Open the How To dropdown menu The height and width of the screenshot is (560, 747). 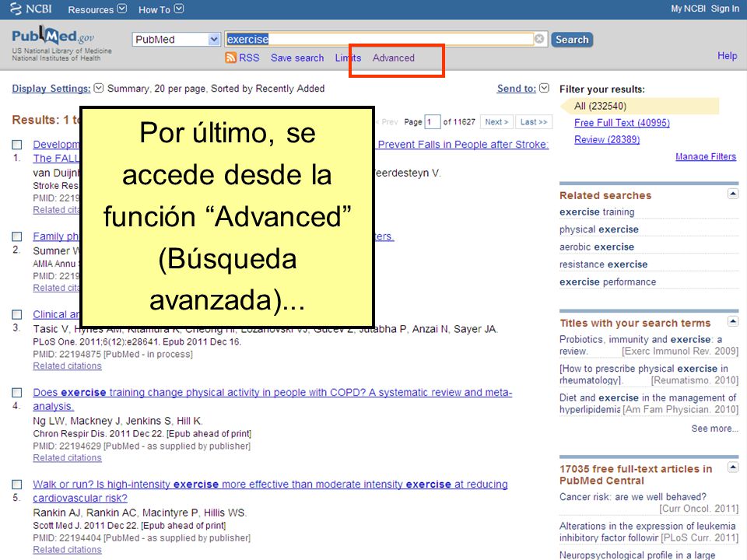point(160,9)
